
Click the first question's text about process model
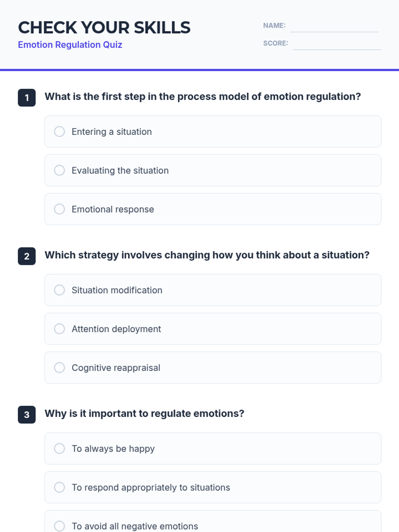pos(202,96)
